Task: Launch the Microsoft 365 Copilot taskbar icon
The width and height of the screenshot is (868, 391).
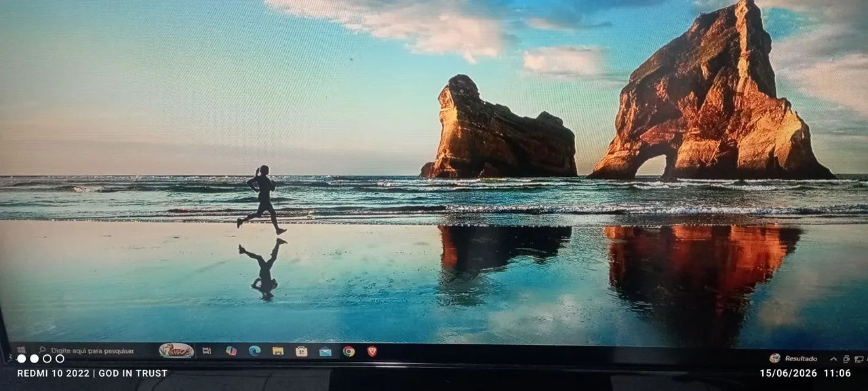Action: (x=231, y=351)
